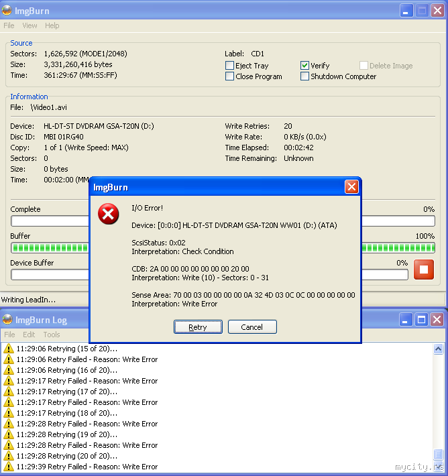The width and height of the screenshot is (448, 476).
Task: Close the ImgBurn main window
Action: [437, 11]
